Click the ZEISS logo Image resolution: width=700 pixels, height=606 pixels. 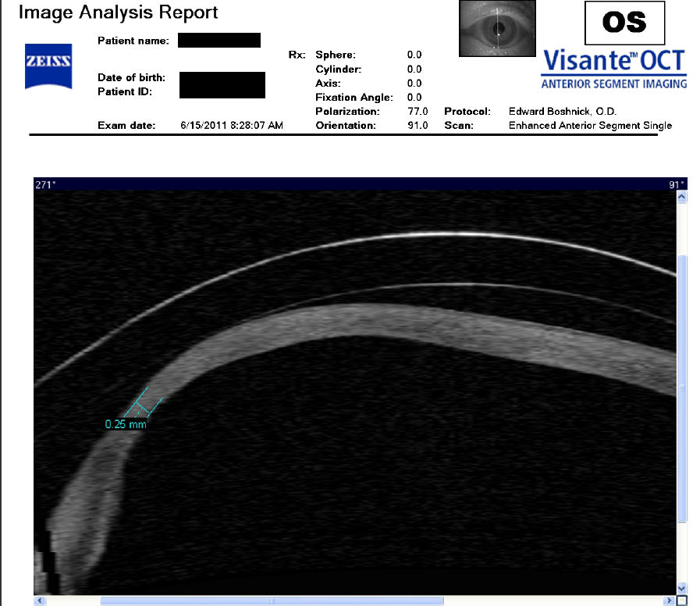(x=50, y=61)
